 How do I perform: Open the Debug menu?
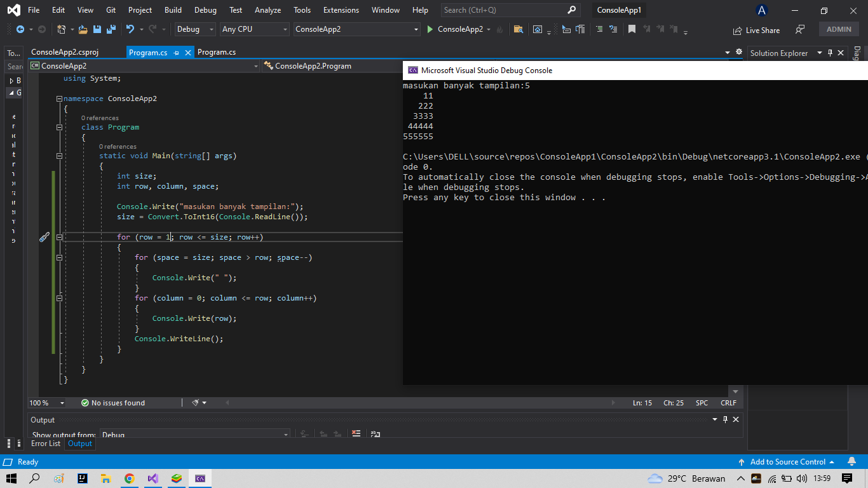(205, 10)
